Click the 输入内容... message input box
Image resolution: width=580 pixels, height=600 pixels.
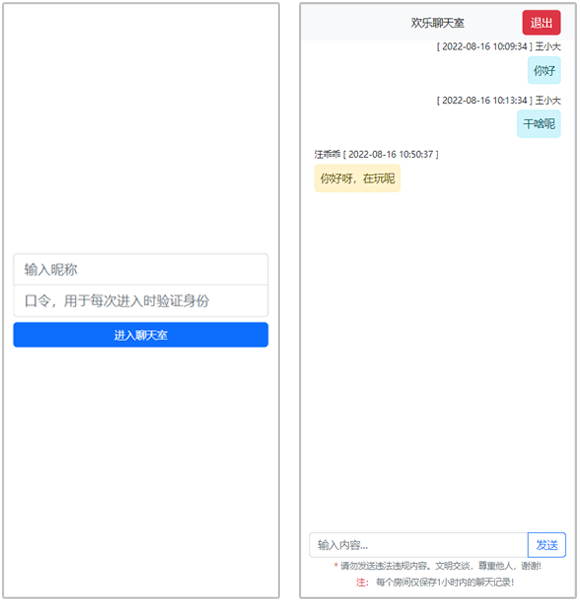pos(419,545)
